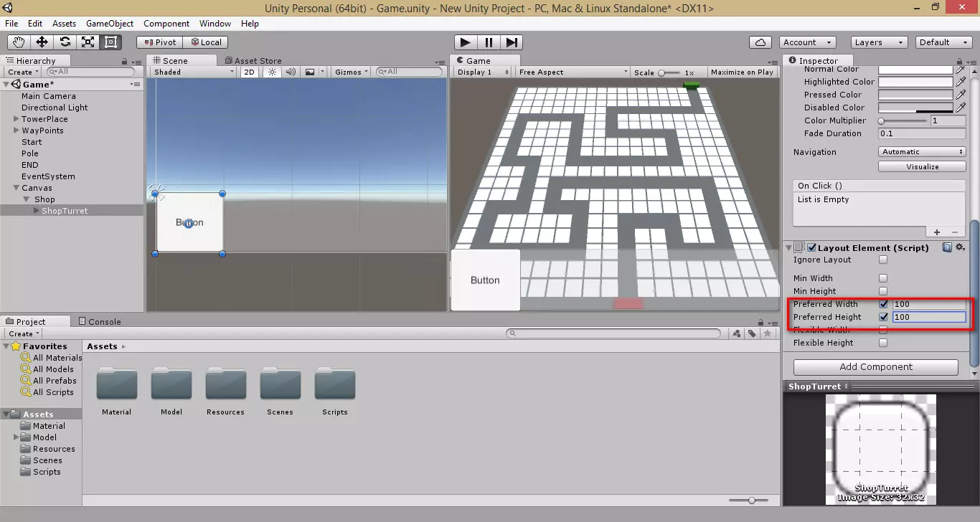Open the GameObject menu
This screenshot has height=522, width=980.
point(110,24)
